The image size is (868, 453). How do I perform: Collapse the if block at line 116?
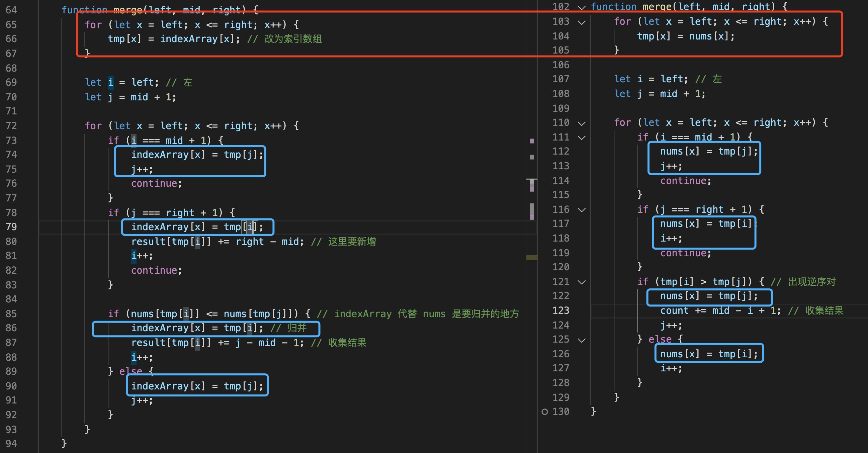pos(582,210)
